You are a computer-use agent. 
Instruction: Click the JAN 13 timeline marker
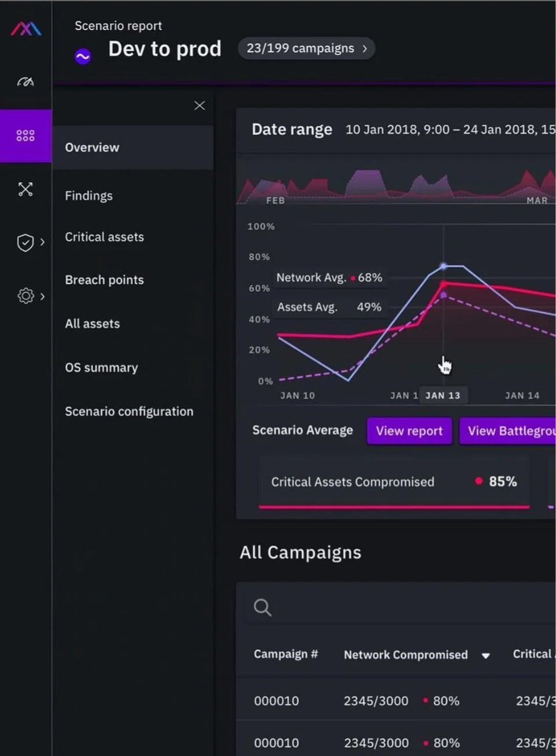tap(443, 395)
